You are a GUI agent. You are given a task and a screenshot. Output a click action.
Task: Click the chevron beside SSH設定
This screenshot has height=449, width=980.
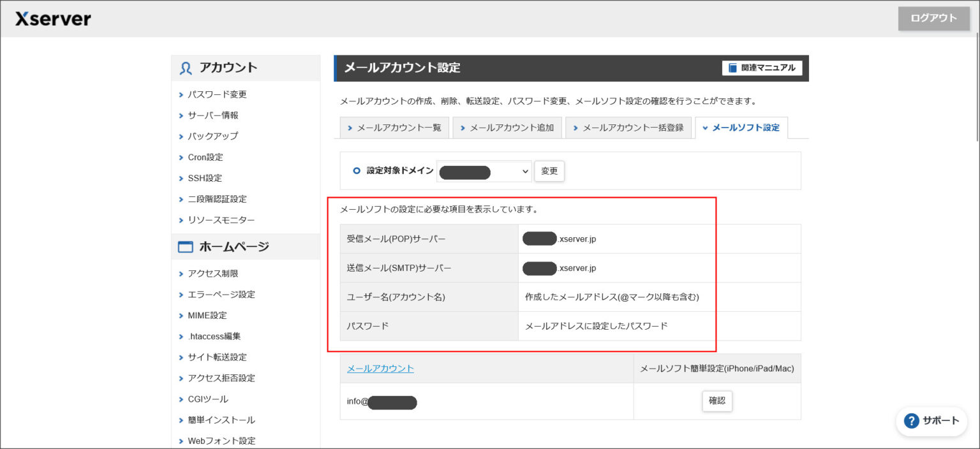[x=181, y=179]
